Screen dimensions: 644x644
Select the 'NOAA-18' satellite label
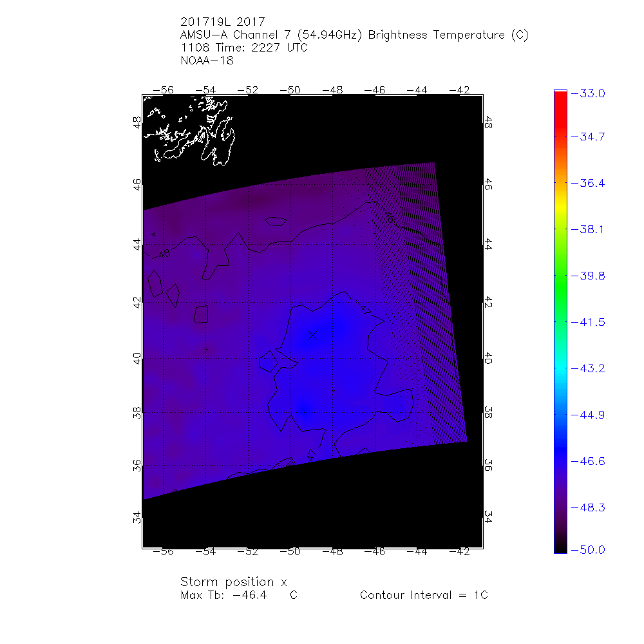[x=207, y=61]
